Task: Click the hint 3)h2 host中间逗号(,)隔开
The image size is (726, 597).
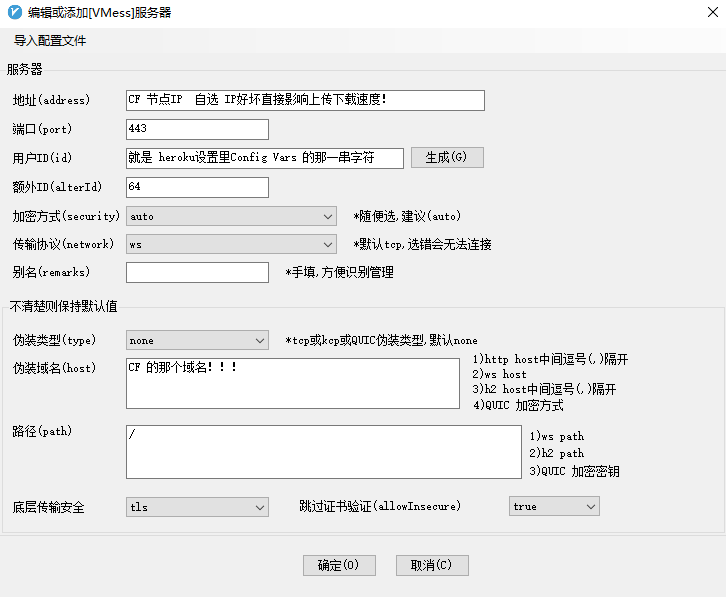Action: [544, 389]
